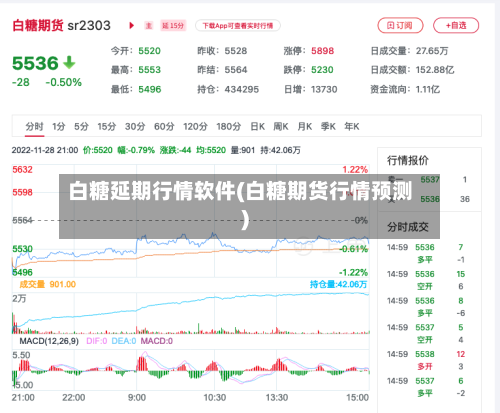Click the 订阅 subscribe button

tap(400, 25)
